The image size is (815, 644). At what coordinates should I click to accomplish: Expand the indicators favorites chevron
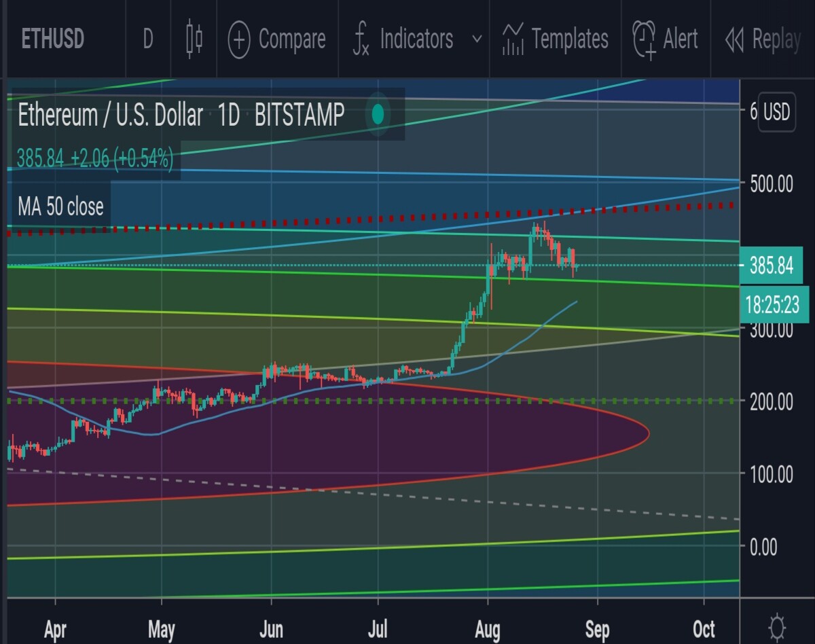(x=477, y=39)
